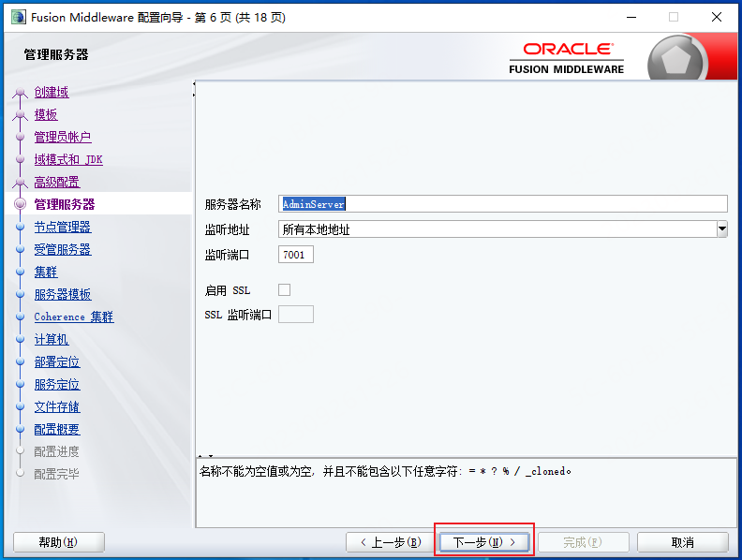Viewport: 742px width, 560px height.
Task: Open 创建域 step in sidebar
Action: click(x=52, y=92)
